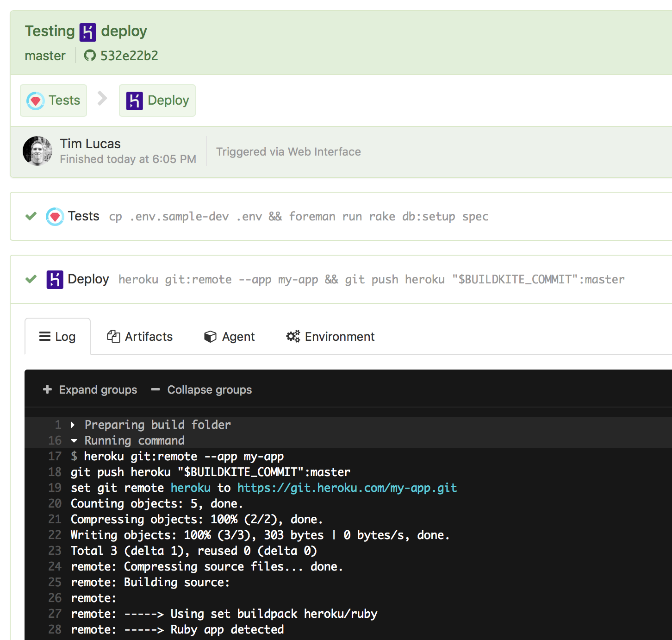The height and width of the screenshot is (640, 672).
Task: Open the Environment tab
Action: point(330,336)
